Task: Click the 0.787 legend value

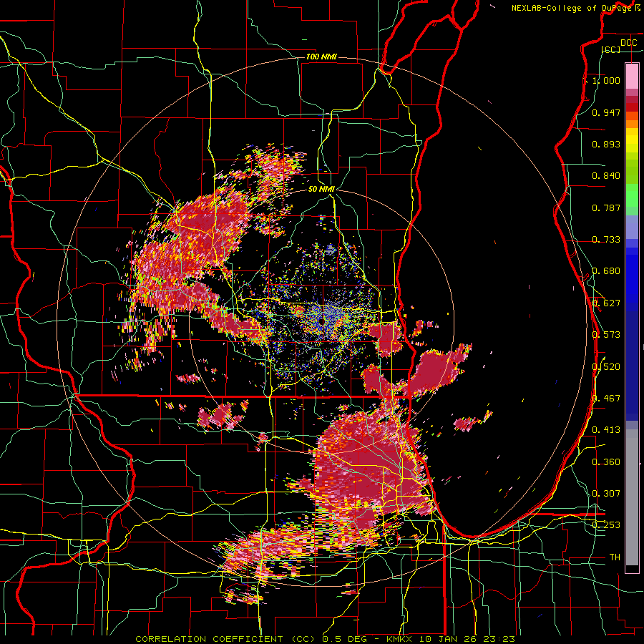Action: click(606, 208)
